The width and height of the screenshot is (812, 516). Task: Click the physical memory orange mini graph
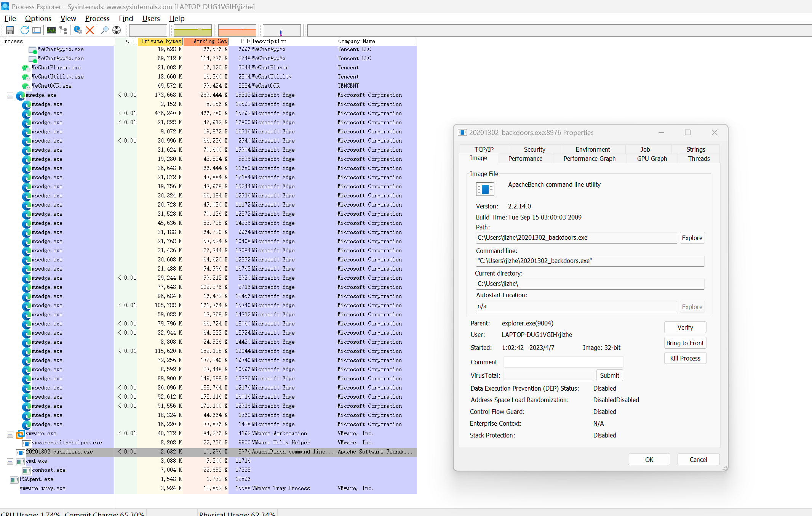[x=237, y=30]
